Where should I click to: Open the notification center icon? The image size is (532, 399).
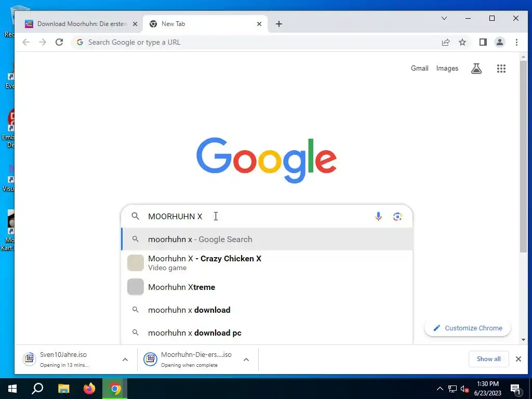point(515,389)
